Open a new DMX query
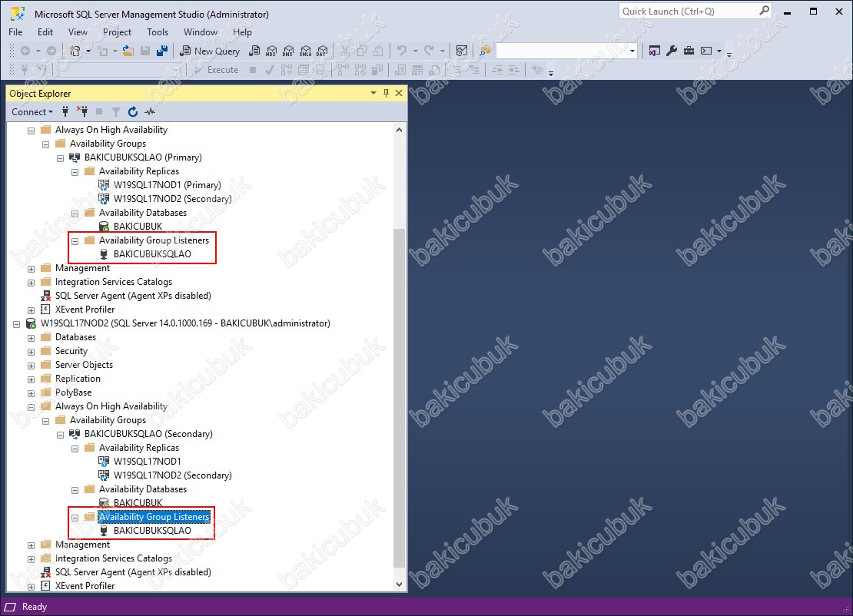 287,51
